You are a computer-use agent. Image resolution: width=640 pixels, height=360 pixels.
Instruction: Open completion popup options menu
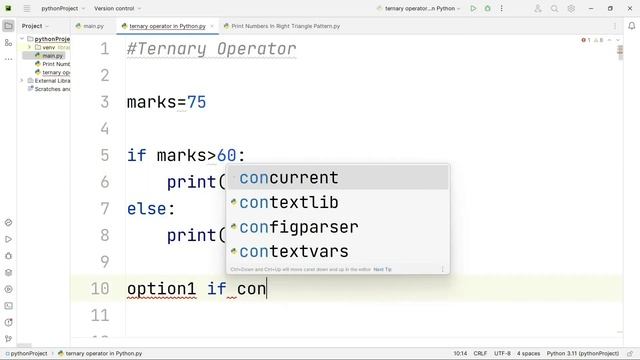click(x=442, y=269)
